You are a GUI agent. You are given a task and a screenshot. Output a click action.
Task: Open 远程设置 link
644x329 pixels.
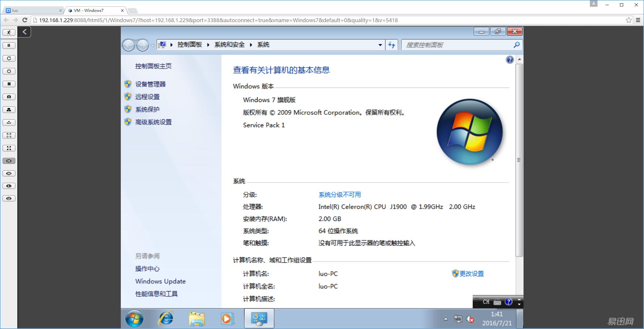pos(147,97)
